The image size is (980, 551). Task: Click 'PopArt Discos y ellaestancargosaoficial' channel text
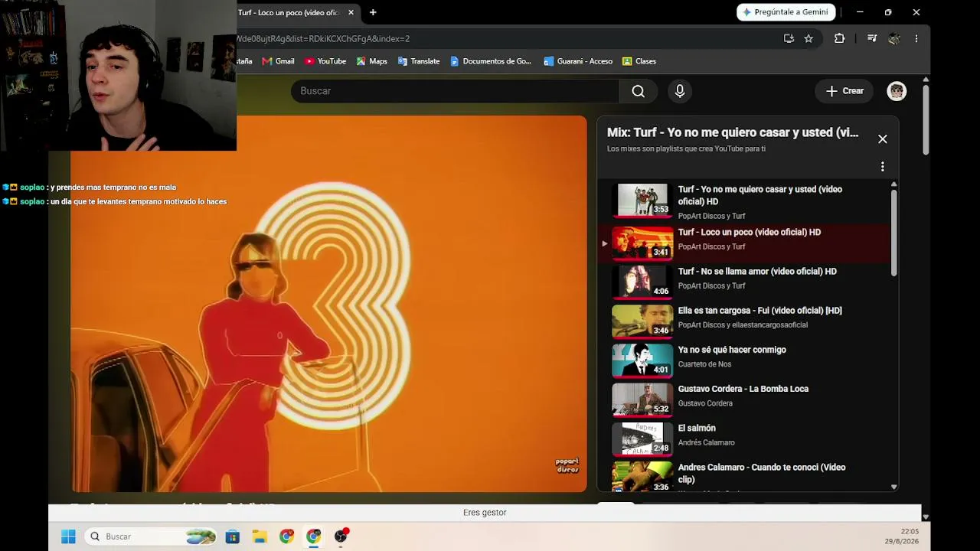click(x=743, y=325)
